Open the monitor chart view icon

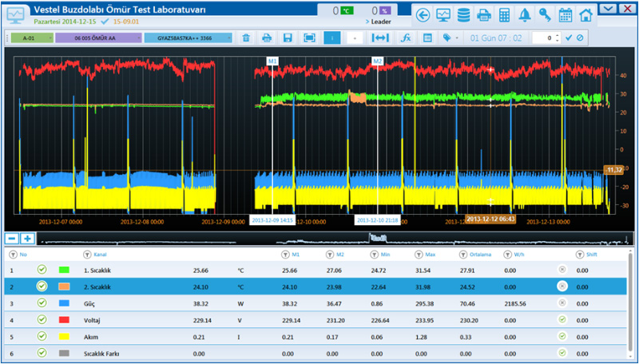click(443, 15)
